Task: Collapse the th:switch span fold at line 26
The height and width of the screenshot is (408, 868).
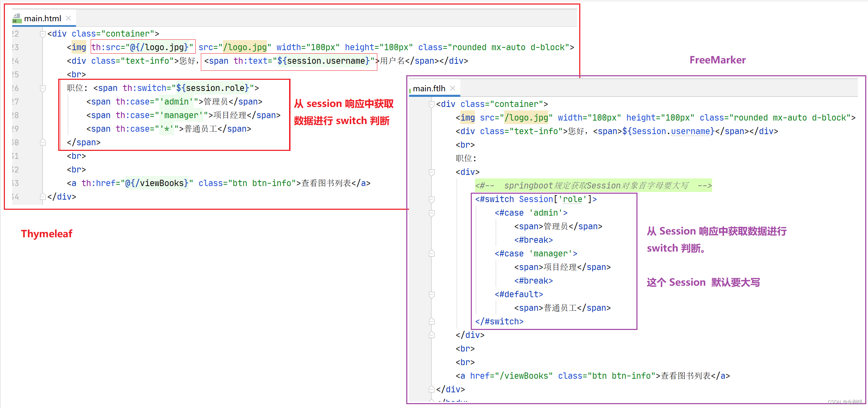Action: [43, 88]
